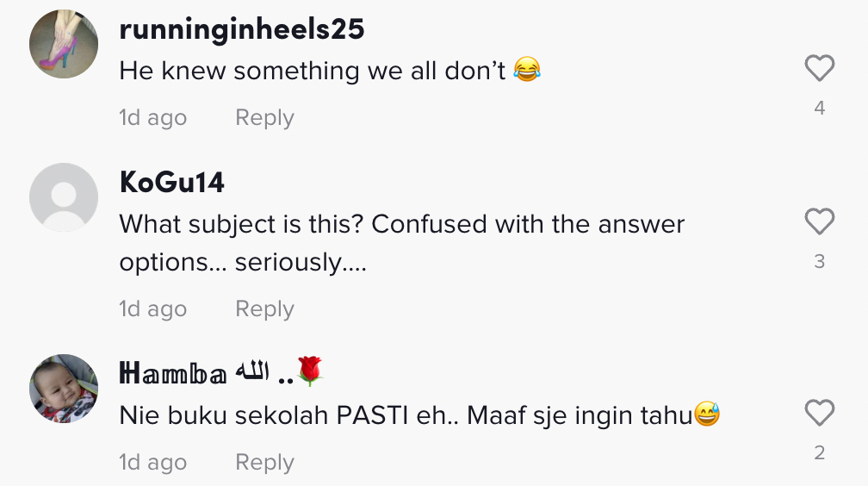This screenshot has width=868, height=486.
Task: Click the like count 2 on Hamba's comment
Action: (819, 452)
